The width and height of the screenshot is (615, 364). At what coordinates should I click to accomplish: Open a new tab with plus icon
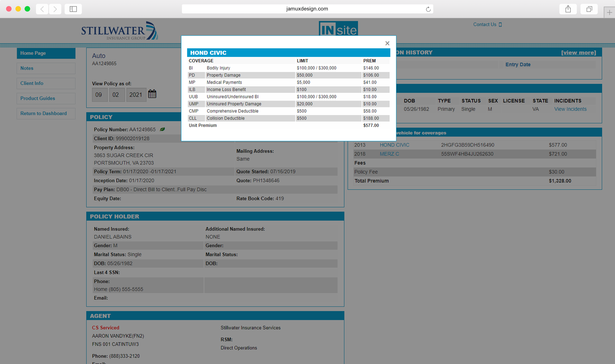coord(609,12)
